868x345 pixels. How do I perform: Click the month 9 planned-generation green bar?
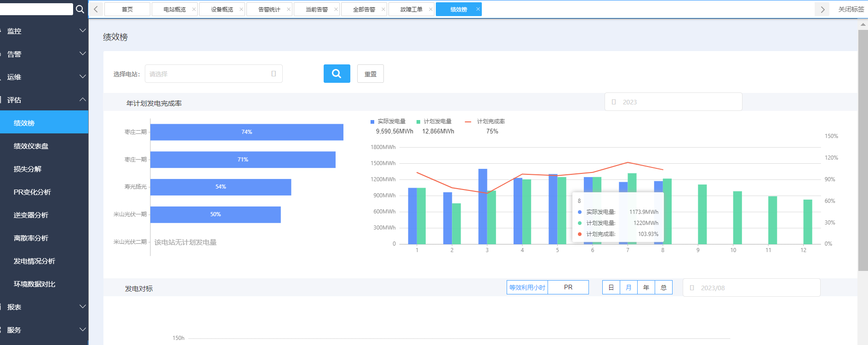click(x=702, y=214)
